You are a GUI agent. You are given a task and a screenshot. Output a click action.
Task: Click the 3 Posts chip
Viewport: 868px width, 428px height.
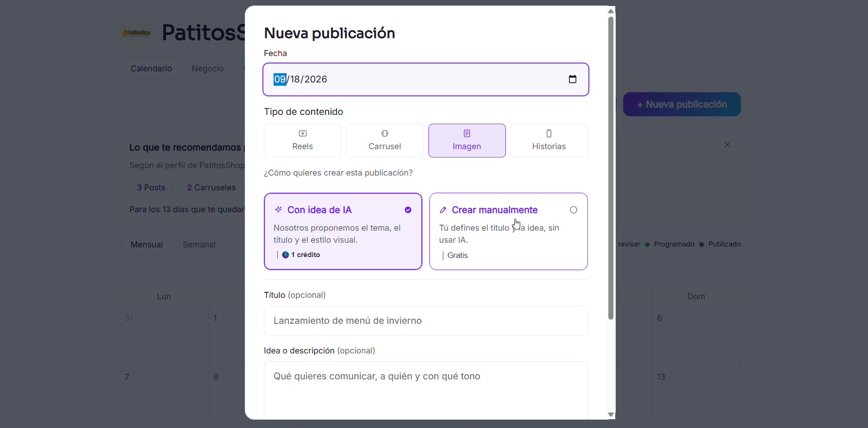(151, 188)
